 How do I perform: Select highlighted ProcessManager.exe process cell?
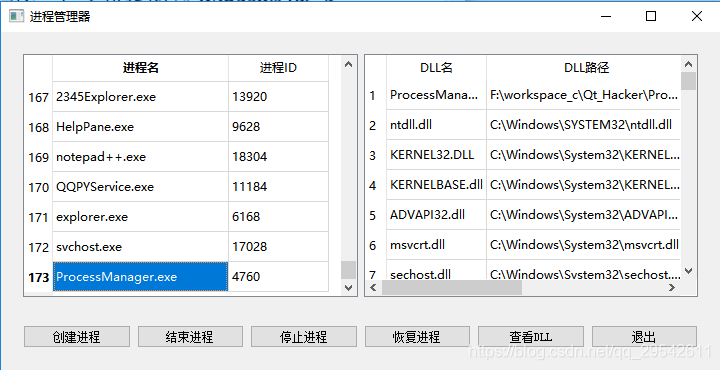point(141,276)
